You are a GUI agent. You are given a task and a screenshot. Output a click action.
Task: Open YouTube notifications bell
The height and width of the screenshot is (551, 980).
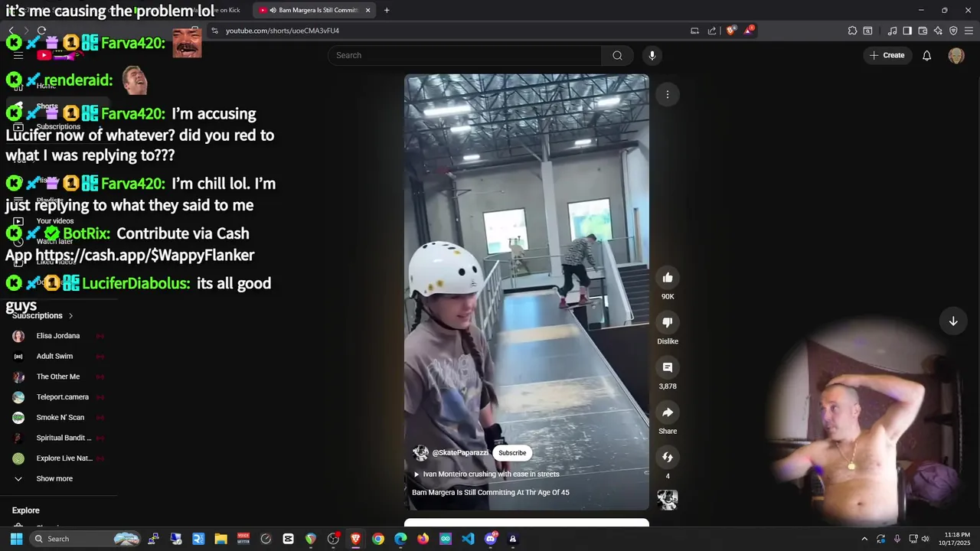coord(926,55)
